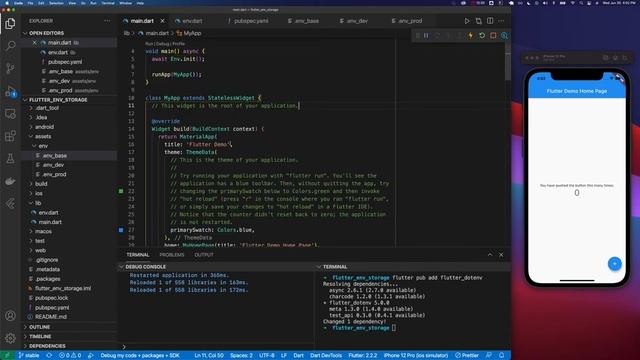Image resolution: width=640 pixels, height=360 pixels.
Task: Collapse the DEBUG CONSOLE pane
Action: (x=145, y=267)
